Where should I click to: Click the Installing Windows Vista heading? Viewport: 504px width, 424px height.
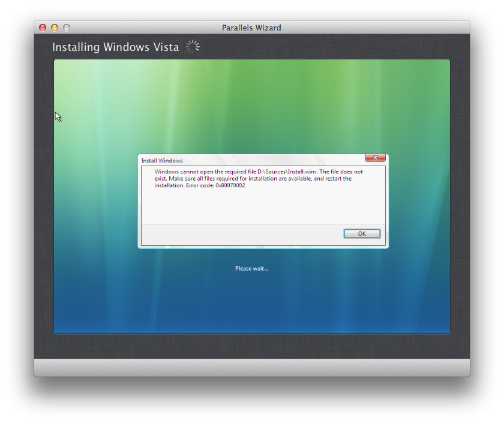(x=115, y=47)
